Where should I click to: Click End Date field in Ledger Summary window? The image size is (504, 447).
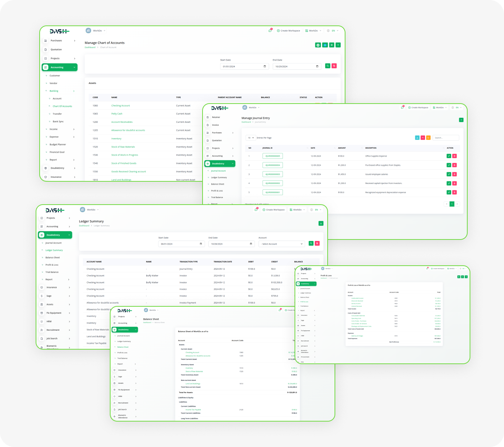click(232, 244)
